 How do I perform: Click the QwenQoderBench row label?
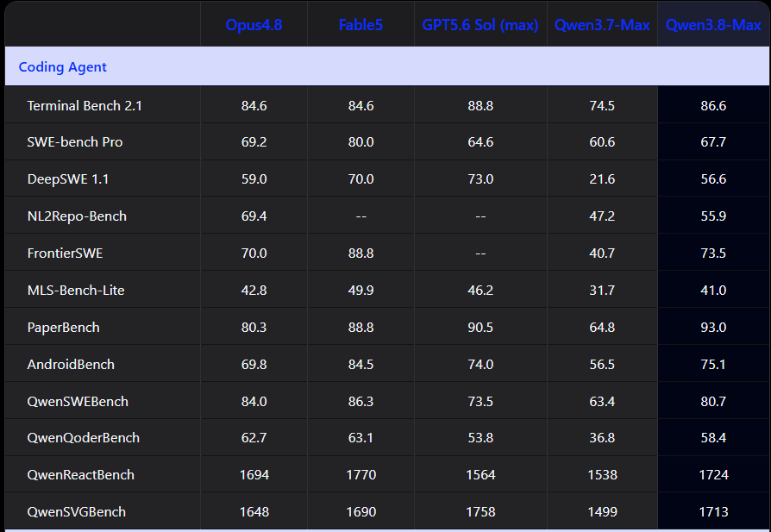pyautogui.click(x=83, y=438)
